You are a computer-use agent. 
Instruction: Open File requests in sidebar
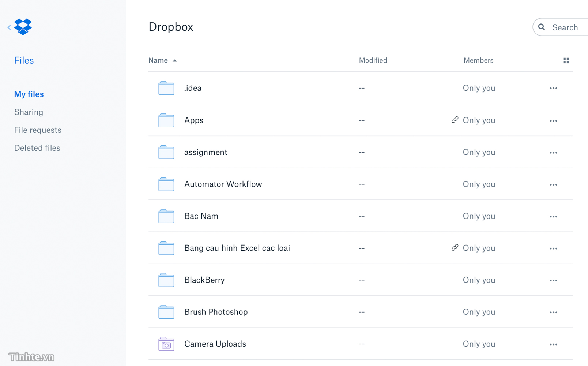pyautogui.click(x=38, y=130)
